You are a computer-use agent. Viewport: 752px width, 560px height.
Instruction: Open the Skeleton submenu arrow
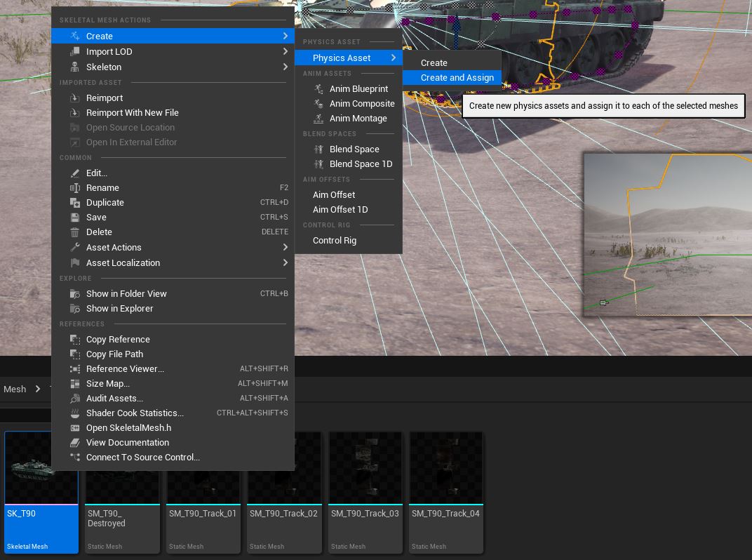click(286, 67)
